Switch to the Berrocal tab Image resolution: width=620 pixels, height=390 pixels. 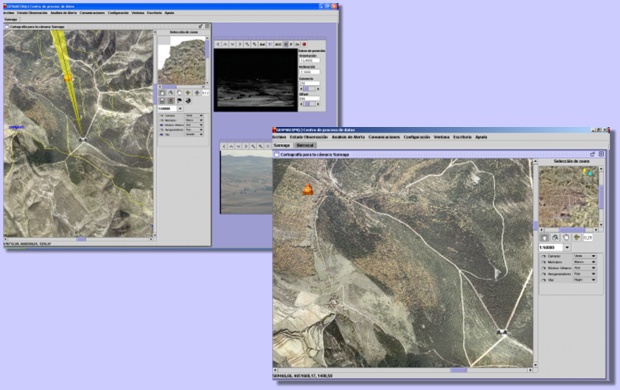tap(305, 145)
